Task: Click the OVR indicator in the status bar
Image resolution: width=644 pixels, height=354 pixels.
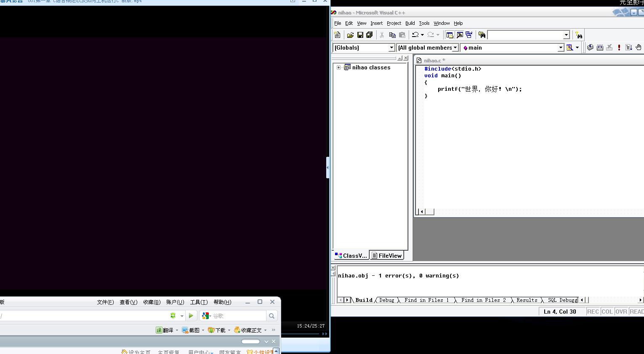Action: 621,312
